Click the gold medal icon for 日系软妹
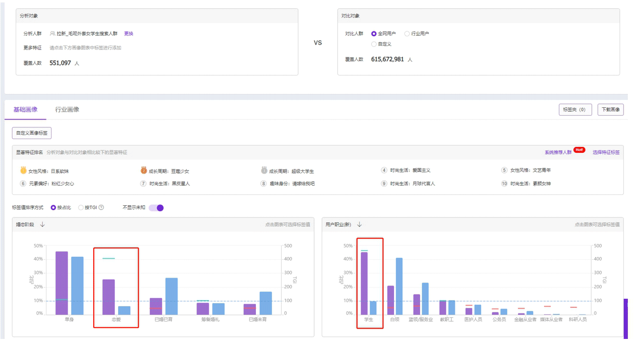The image size is (644, 360). (x=23, y=170)
